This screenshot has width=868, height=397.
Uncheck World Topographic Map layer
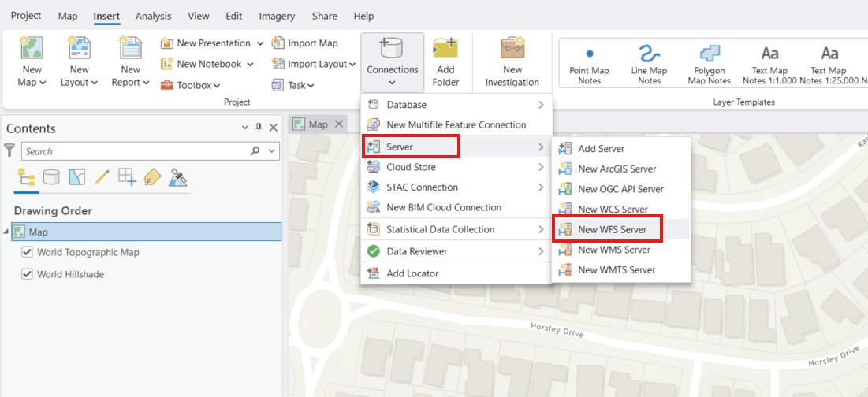pos(27,252)
